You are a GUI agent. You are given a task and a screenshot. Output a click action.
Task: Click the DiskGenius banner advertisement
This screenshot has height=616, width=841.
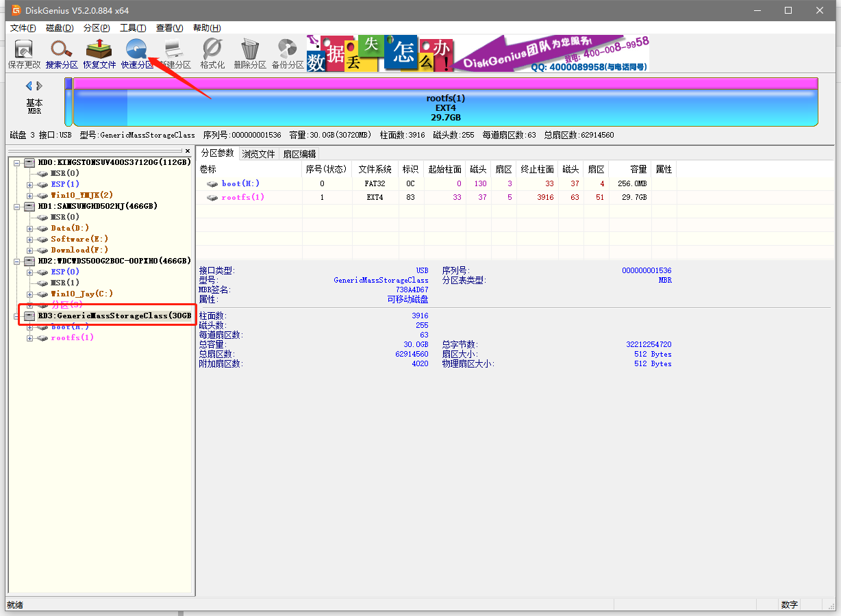click(477, 53)
